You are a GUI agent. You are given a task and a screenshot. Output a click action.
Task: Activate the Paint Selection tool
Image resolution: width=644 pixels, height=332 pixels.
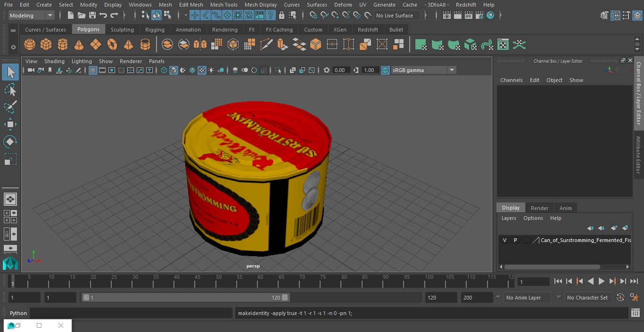coord(10,107)
